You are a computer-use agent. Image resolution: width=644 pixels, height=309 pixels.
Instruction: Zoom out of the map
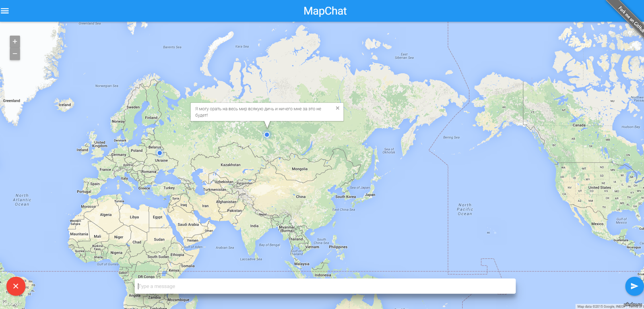tap(15, 54)
